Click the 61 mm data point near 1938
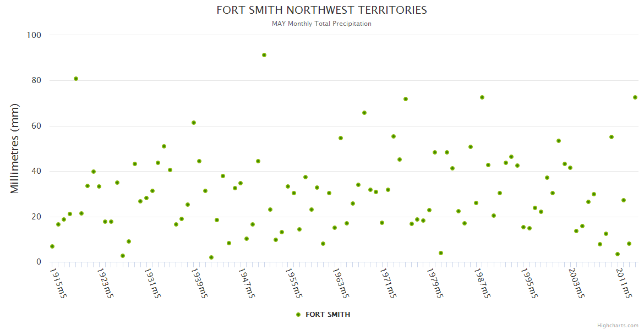Screen dimensions: 644x330 click(194, 123)
